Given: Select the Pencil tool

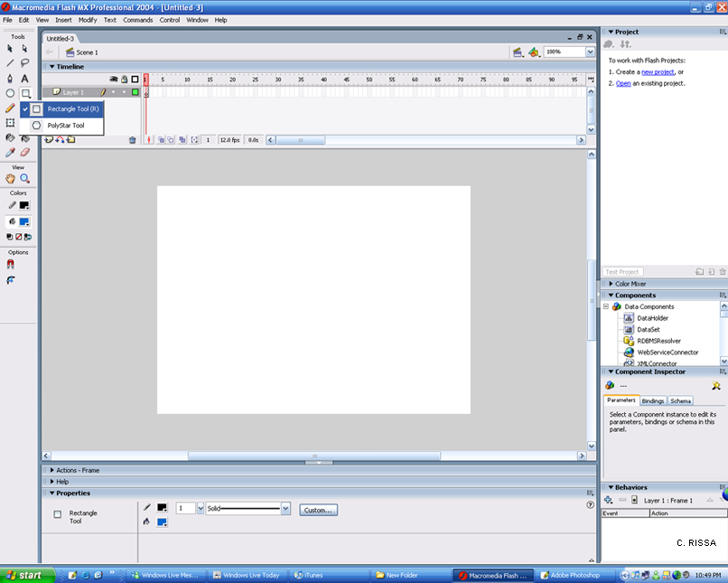Looking at the screenshot, I should click(x=10, y=108).
